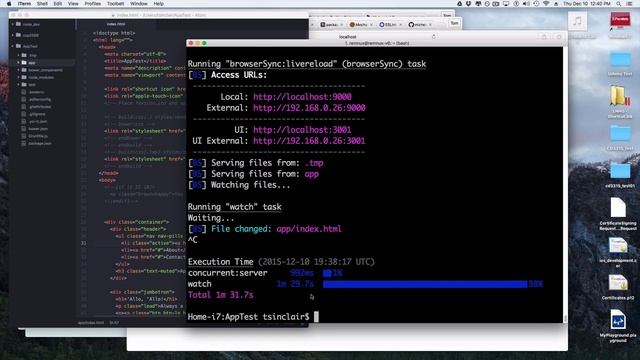
Task: Select the .yo-rc.json file in Atom tree
Action: pos(38,121)
